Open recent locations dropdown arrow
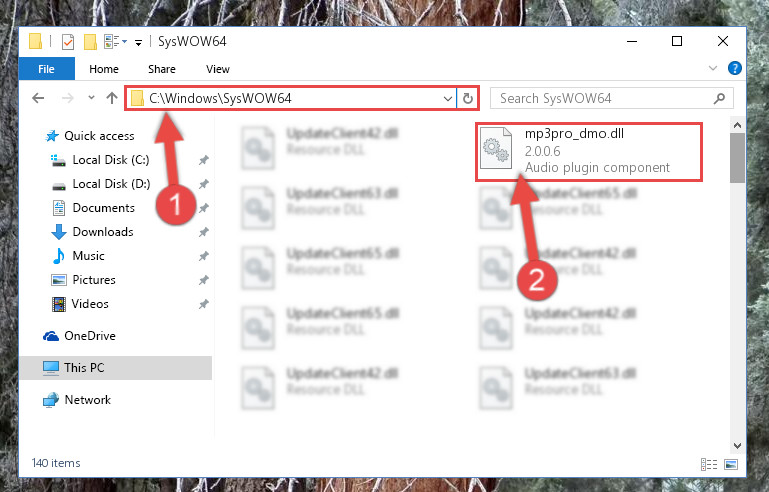 [91, 98]
